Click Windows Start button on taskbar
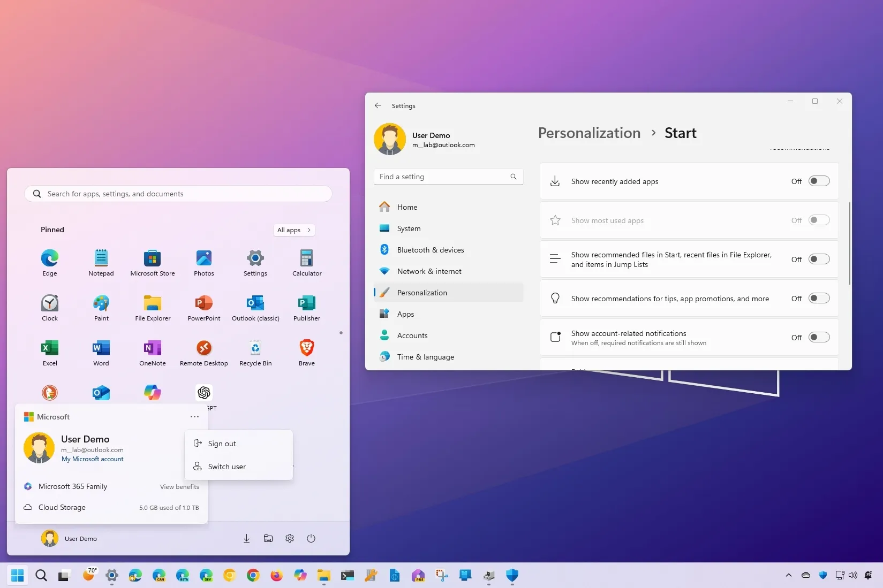This screenshot has width=883, height=588. 17,575
